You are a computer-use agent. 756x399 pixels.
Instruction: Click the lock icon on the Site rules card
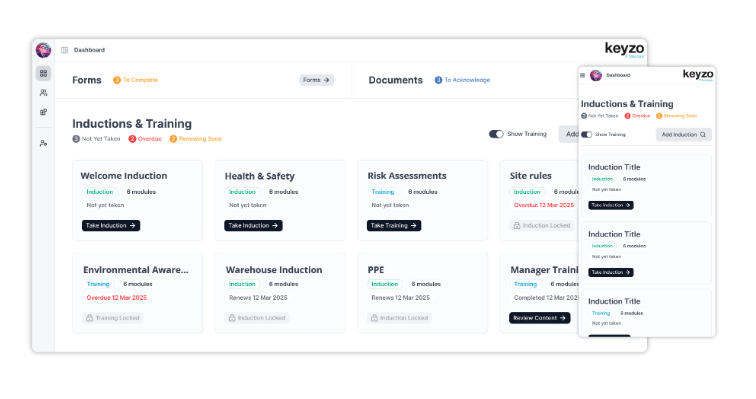[517, 226]
